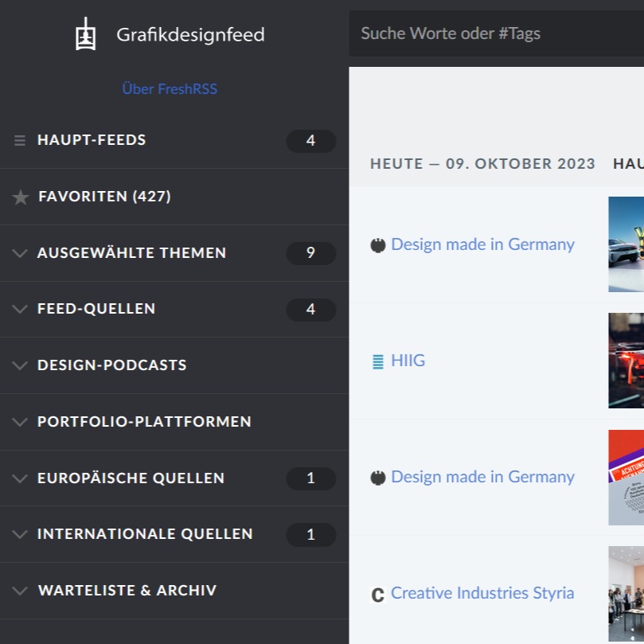Expand the Warteliste & Archiv chevron

(x=20, y=591)
